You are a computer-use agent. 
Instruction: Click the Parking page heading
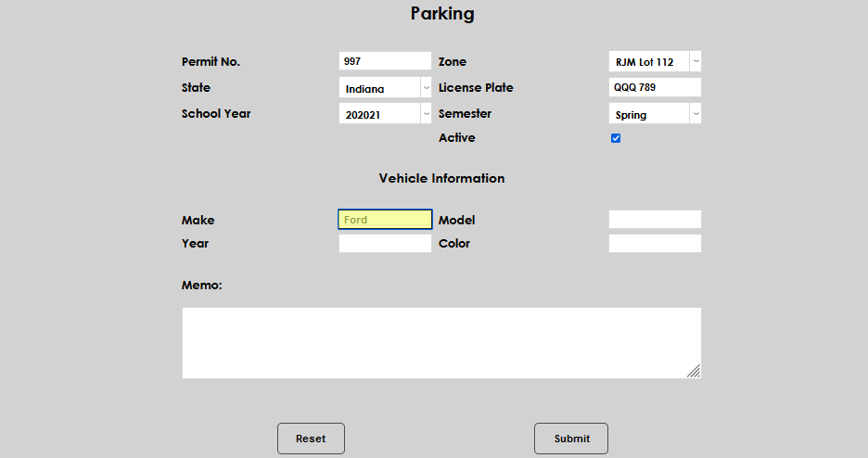tap(442, 14)
